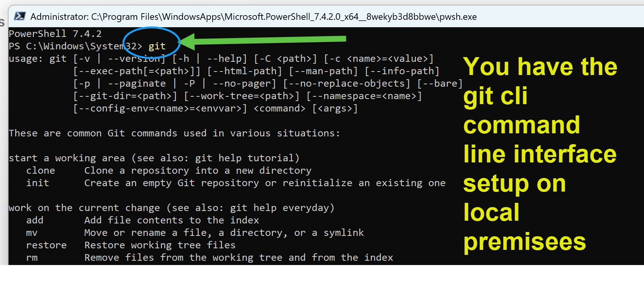The height and width of the screenshot is (286, 644).
Task: Click 'Clone a repository into a new directory'
Action: [x=198, y=171]
